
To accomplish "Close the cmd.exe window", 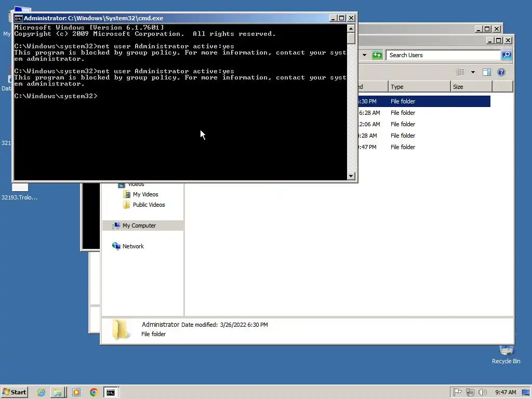I will (351, 18).
